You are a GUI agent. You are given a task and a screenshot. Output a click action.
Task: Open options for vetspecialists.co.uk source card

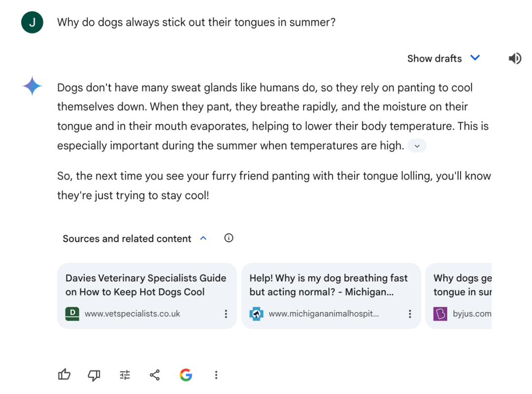pyautogui.click(x=226, y=314)
